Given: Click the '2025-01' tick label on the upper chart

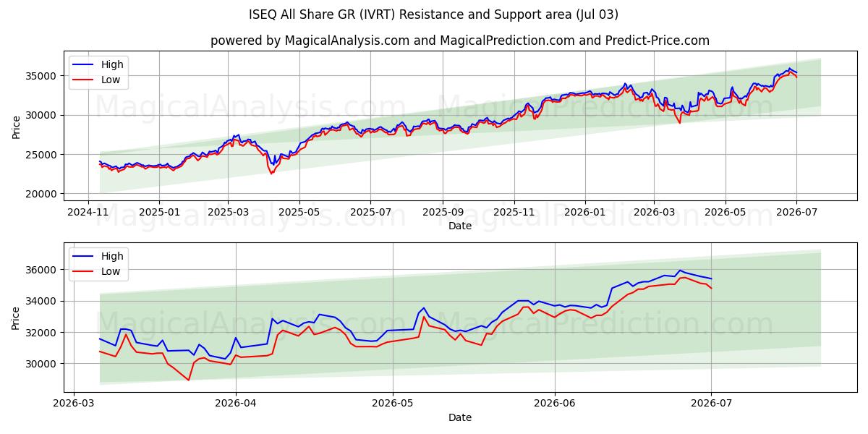Looking at the screenshot, I should coord(158,213).
